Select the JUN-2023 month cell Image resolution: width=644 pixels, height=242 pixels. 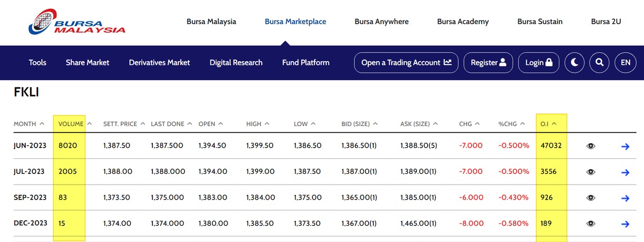(31, 145)
